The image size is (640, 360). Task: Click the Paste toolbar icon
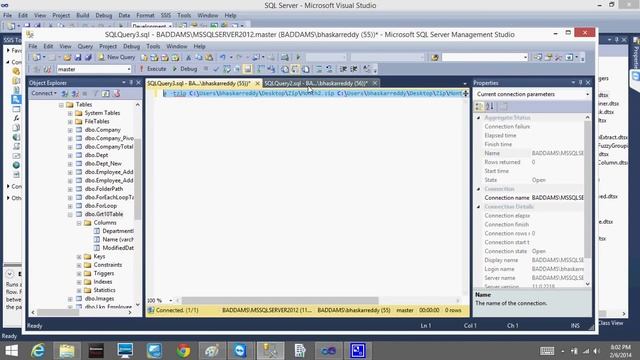pos(209,58)
